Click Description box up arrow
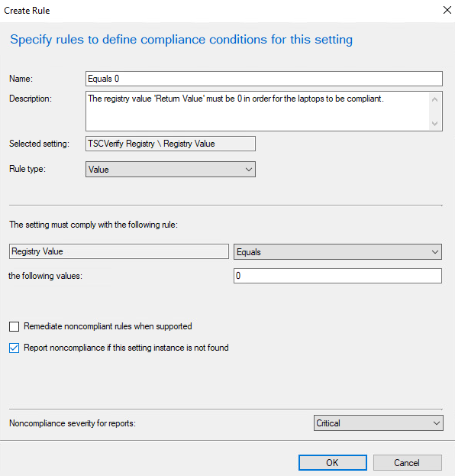Image resolution: width=455 pixels, height=476 pixels. (434, 99)
